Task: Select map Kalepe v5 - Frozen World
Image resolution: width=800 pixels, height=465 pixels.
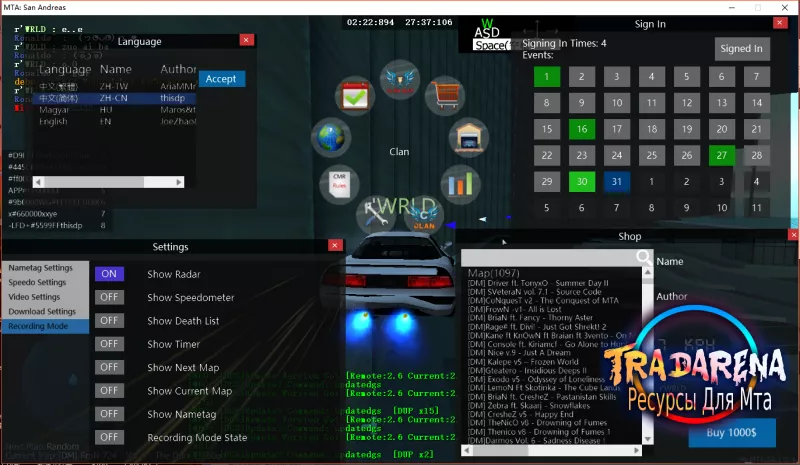Action: pos(523,362)
